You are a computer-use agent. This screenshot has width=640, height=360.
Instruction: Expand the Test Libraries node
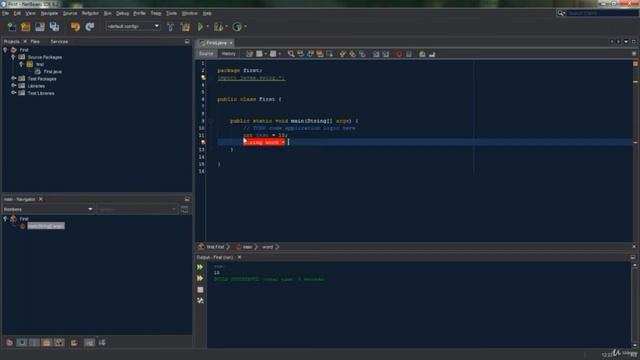pyautogui.click(x=13, y=93)
